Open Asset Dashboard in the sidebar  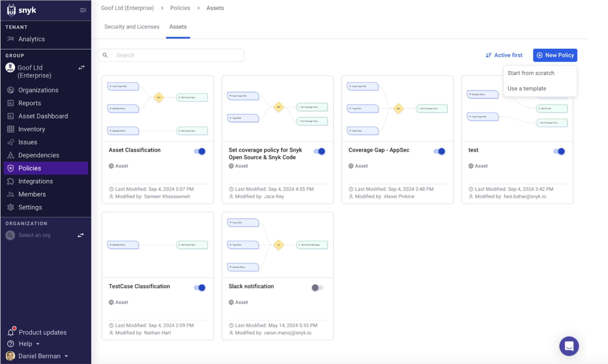(43, 116)
